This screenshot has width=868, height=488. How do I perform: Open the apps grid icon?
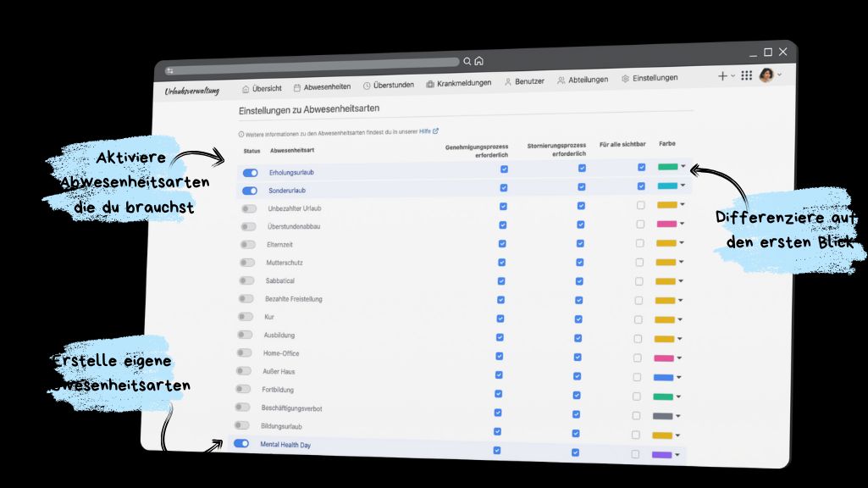point(747,75)
